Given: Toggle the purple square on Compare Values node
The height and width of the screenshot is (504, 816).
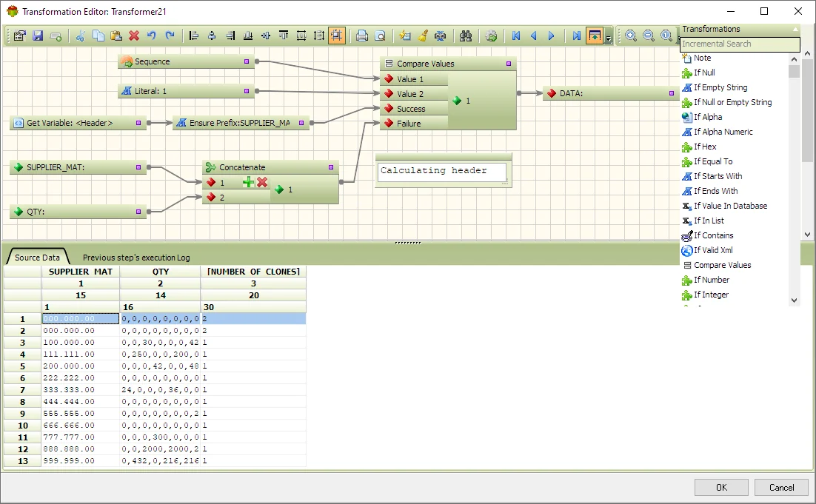Looking at the screenshot, I should [x=509, y=64].
